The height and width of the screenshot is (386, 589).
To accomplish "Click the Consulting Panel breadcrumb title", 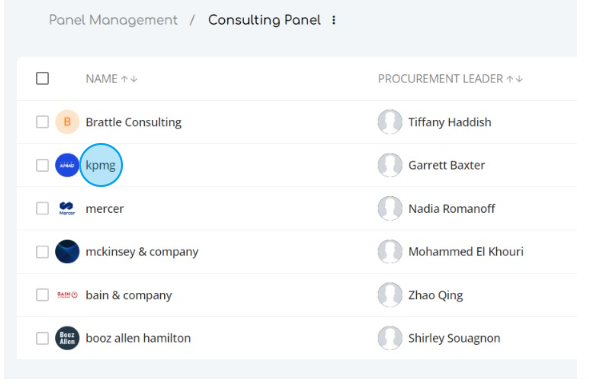I will (264, 20).
